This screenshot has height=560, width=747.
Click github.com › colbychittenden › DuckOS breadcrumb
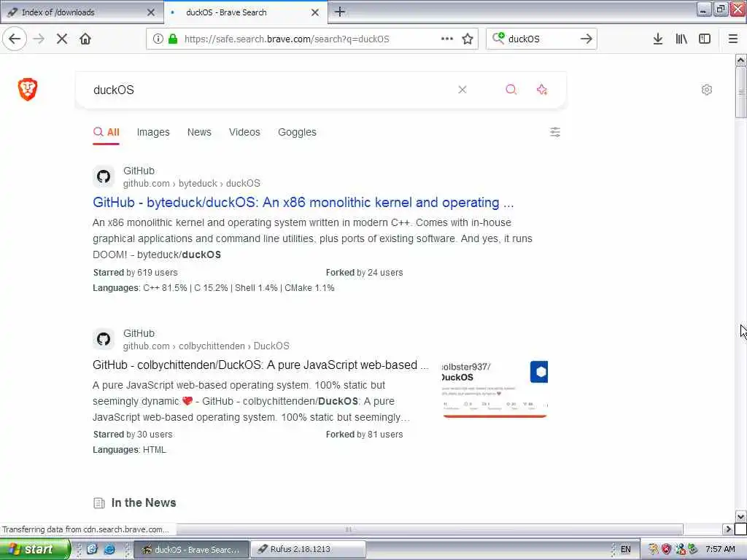coord(206,346)
